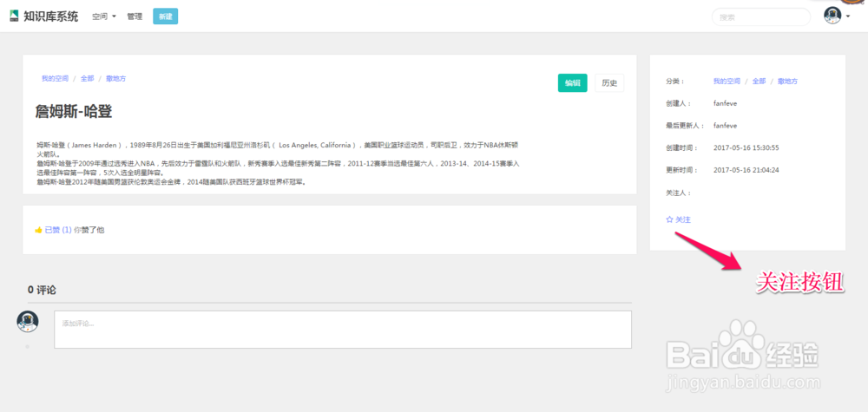This screenshot has height=412, width=868.
Task: Click the green 编辑 button
Action: 572,83
